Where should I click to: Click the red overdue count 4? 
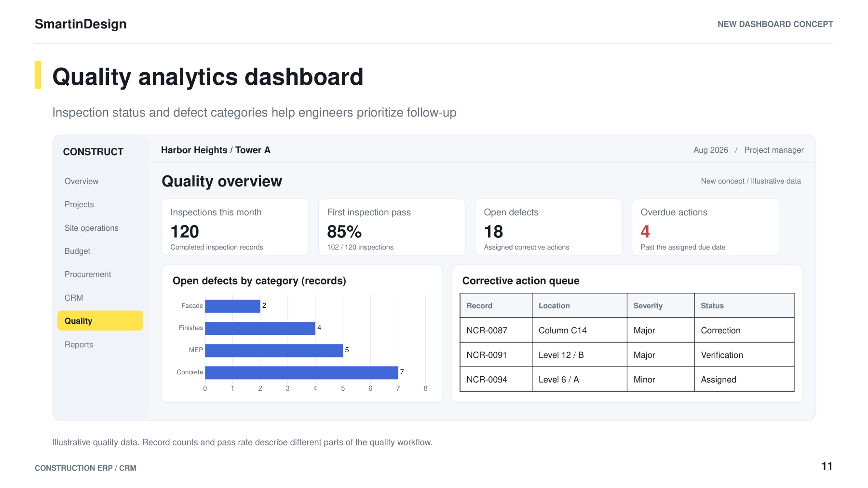(645, 232)
